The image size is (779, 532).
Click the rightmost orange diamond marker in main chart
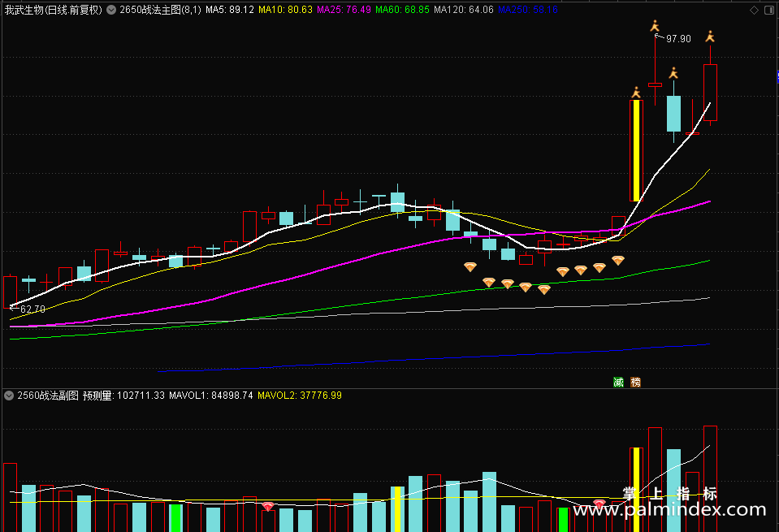[x=618, y=260]
